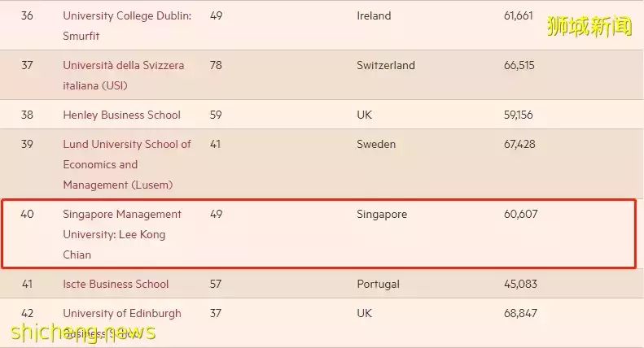
Task: Click rank number 40 in highlighted row
Action: pyautogui.click(x=28, y=214)
